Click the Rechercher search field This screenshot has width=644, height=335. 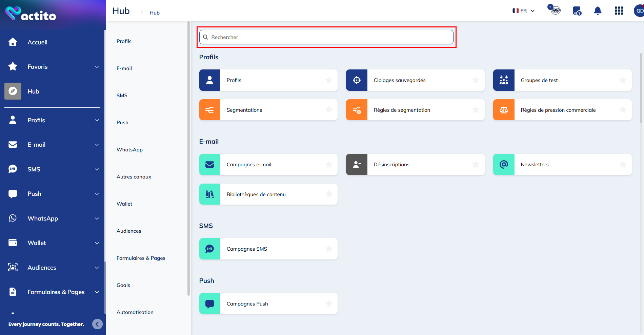tap(326, 37)
